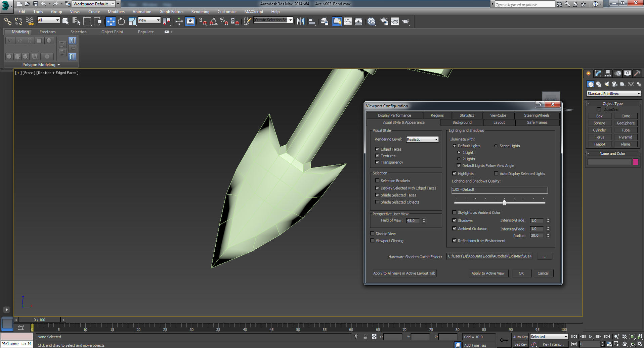This screenshot has height=348, width=644.
Task: Open Select by Name tool
Action: point(76,21)
